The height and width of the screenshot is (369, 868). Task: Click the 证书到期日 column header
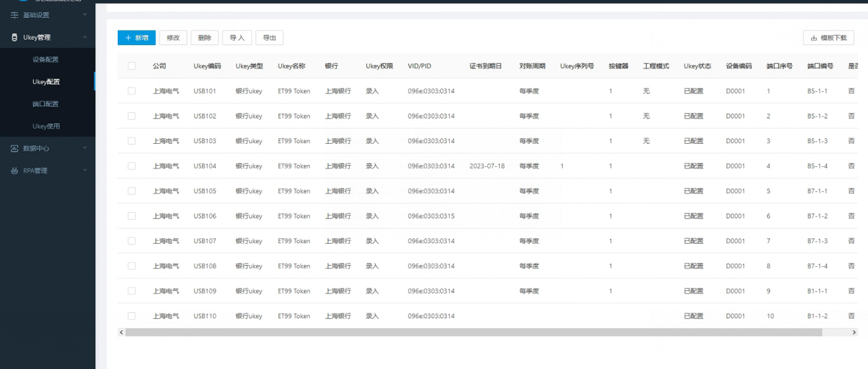(486, 66)
